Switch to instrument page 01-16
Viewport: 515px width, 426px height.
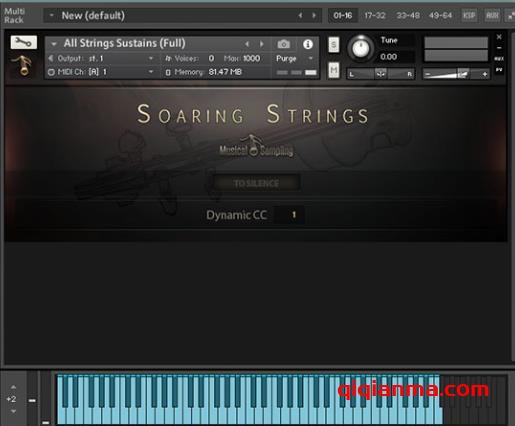tap(343, 15)
